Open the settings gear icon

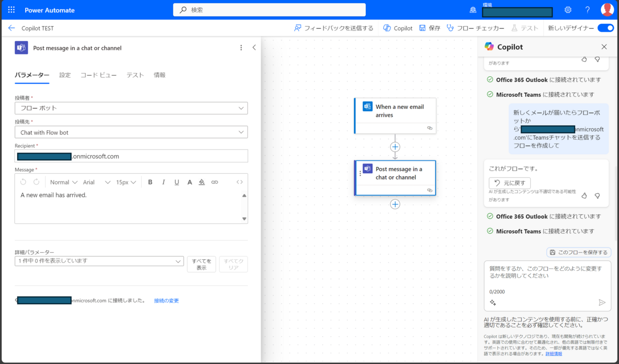568,10
